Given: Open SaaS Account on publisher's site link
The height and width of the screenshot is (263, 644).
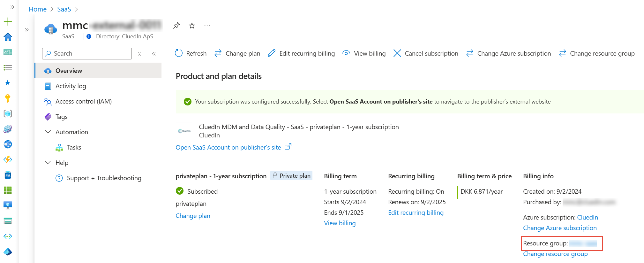Looking at the screenshot, I should tap(233, 147).
